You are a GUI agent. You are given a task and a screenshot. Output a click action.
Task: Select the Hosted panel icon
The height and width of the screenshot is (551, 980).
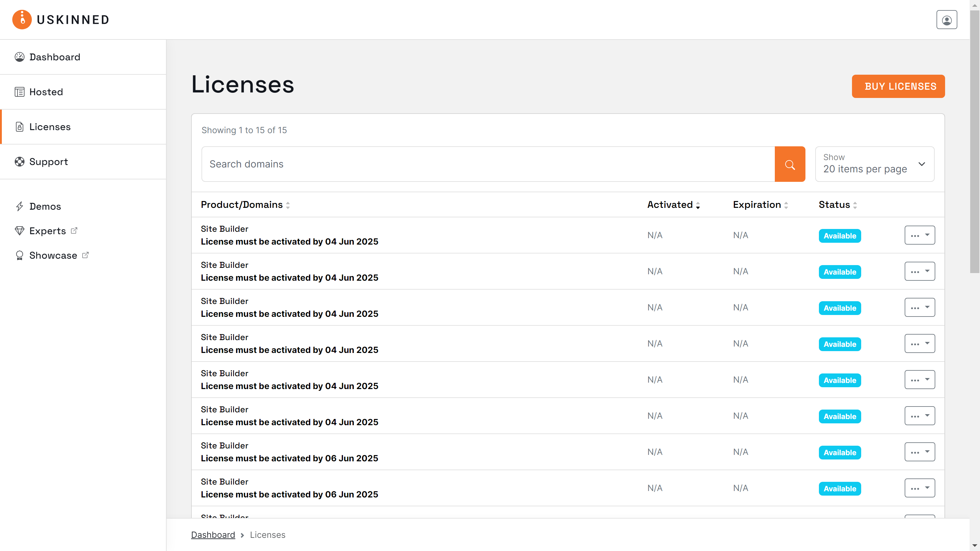click(x=20, y=92)
